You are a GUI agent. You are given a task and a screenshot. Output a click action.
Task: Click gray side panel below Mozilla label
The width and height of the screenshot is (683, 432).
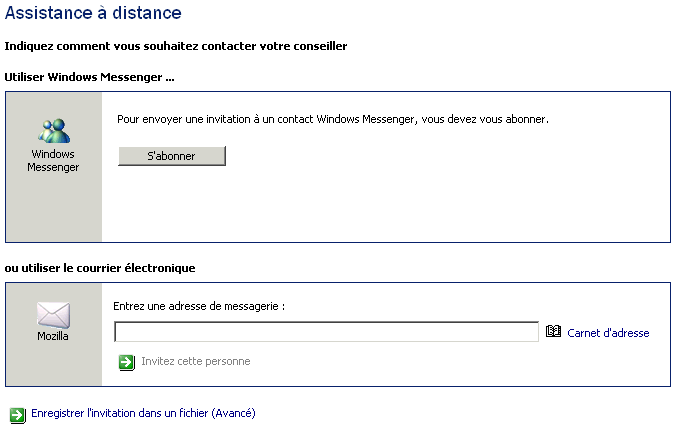point(54,364)
